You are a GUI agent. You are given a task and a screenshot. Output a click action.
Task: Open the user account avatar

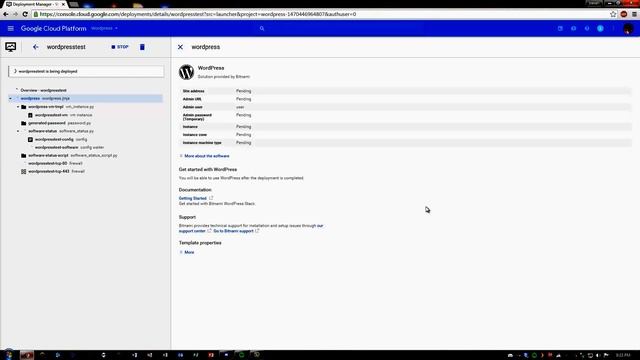click(x=628, y=29)
